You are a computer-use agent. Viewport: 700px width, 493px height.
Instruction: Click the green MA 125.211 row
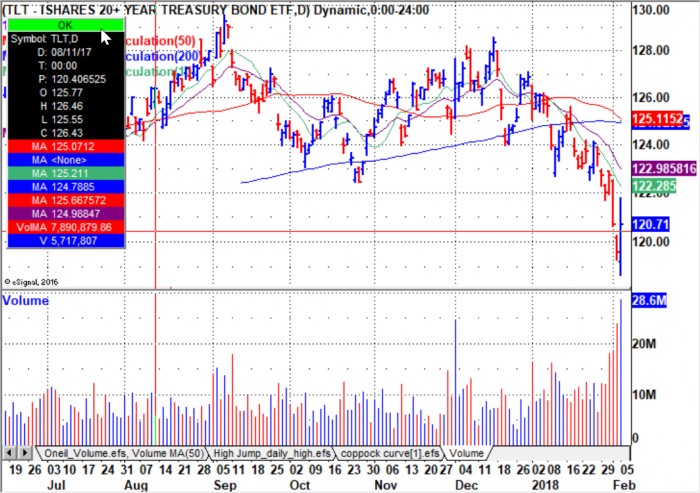(x=66, y=173)
